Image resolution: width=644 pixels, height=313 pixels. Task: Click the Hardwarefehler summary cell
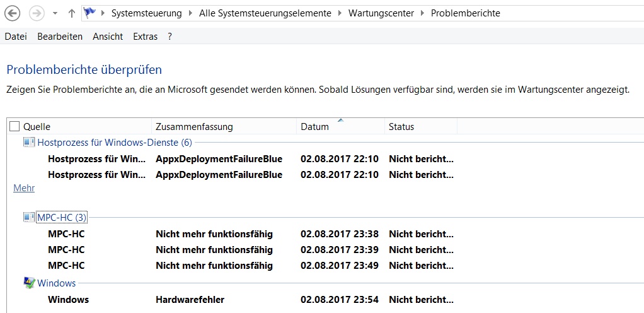190,299
